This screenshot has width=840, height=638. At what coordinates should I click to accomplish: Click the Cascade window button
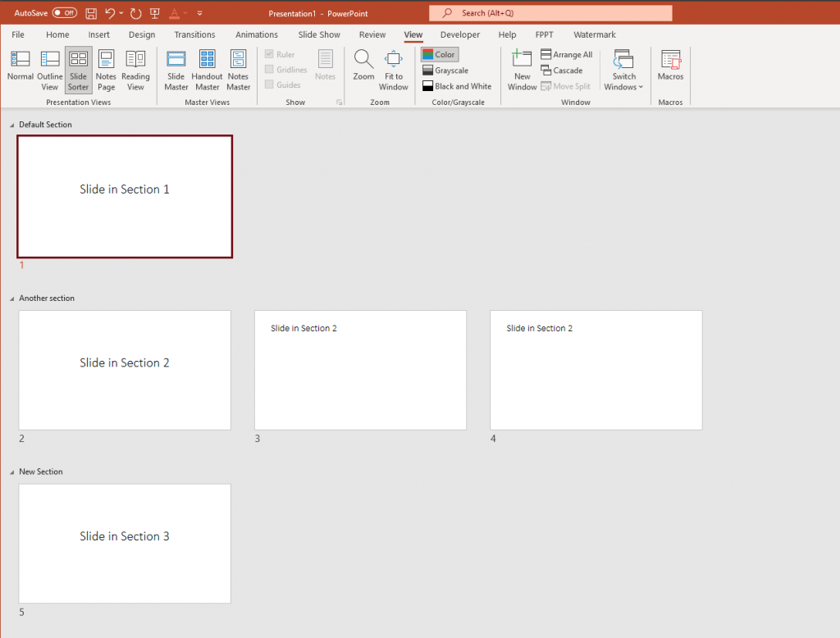(563, 70)
